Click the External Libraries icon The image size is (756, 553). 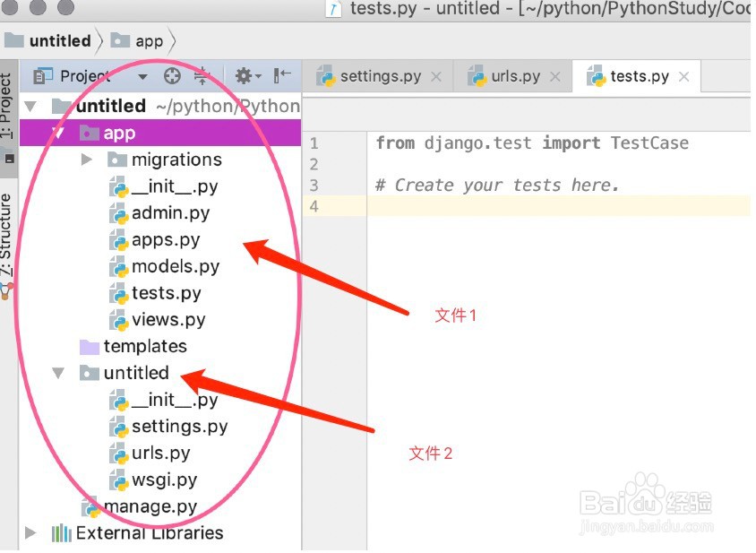61,533
